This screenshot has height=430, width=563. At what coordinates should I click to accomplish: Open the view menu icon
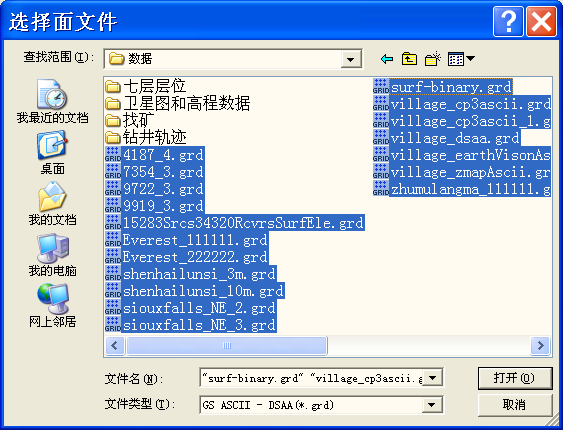(461, 59)
